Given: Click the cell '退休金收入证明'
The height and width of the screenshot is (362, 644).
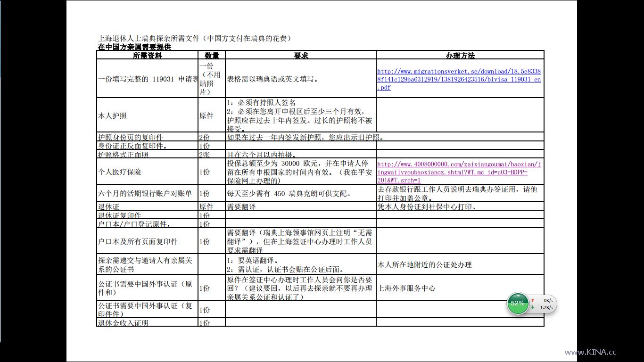Looking at the screenshot, I should point(147,322).
